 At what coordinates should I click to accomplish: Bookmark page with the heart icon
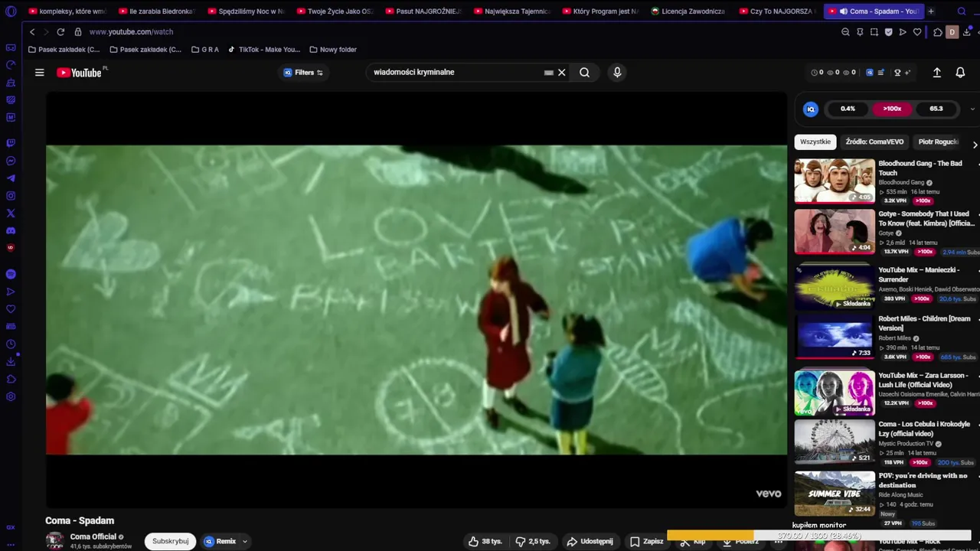pyautogui.click(x=917, y=32)
